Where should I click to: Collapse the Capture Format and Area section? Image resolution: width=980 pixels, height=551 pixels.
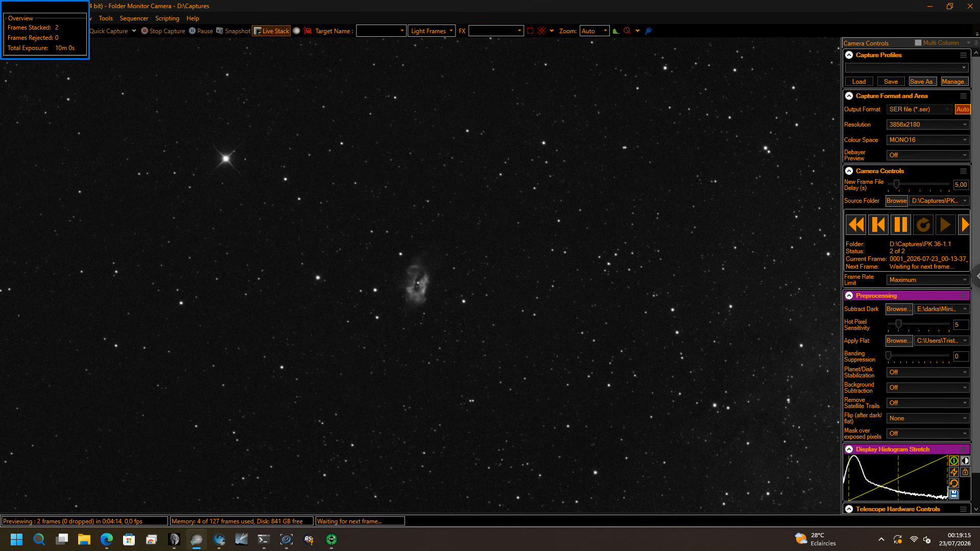[x=849, y=96]
